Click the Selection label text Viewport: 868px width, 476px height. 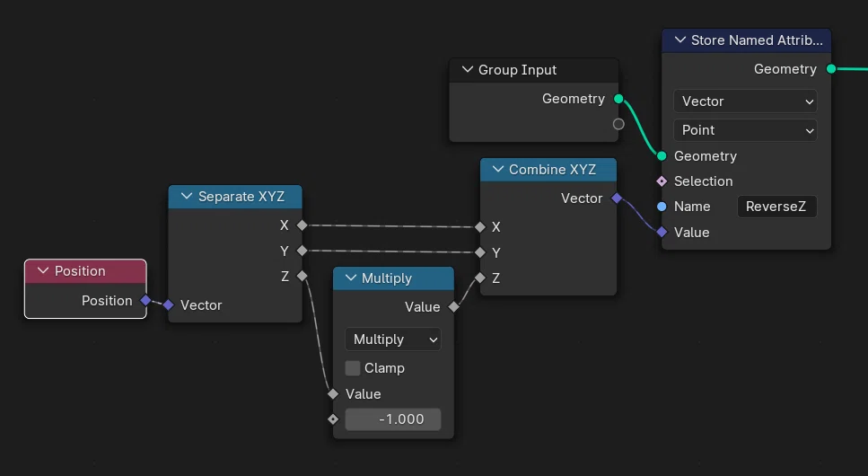click(x=703, y=181)
